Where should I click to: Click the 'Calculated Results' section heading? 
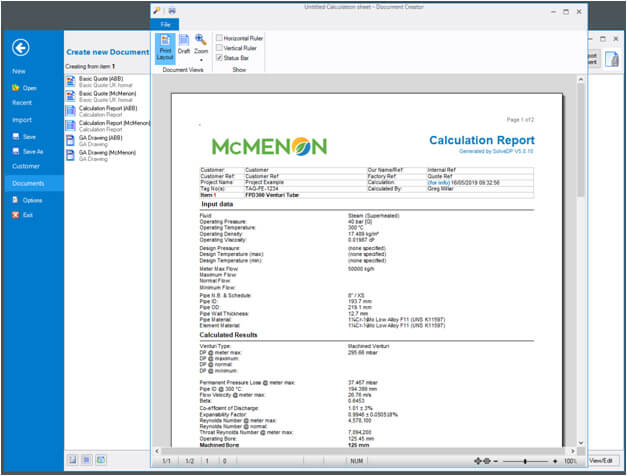point(228,335)
